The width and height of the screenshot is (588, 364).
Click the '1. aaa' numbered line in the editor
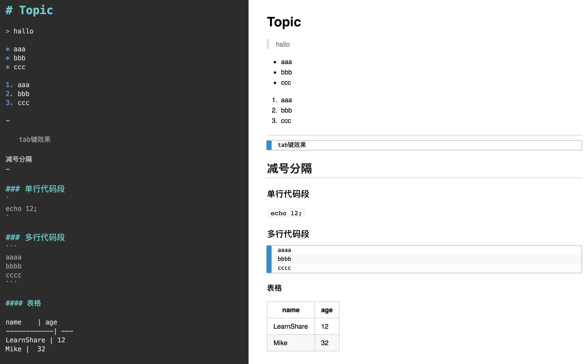(17, 85)
